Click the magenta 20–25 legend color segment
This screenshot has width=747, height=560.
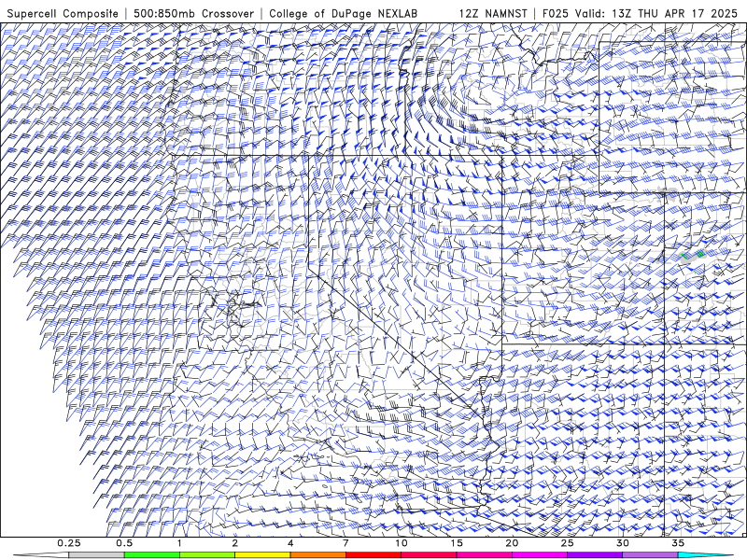click(540, 555)
